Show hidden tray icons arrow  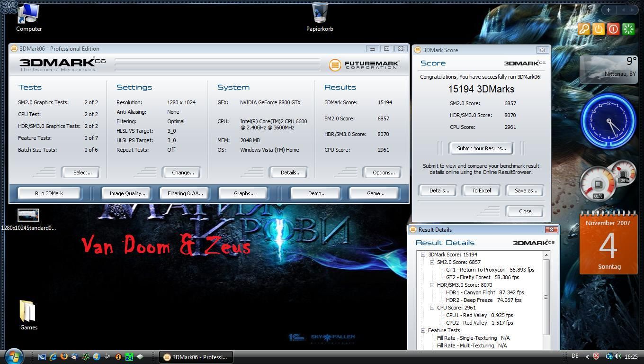[587, 357]
